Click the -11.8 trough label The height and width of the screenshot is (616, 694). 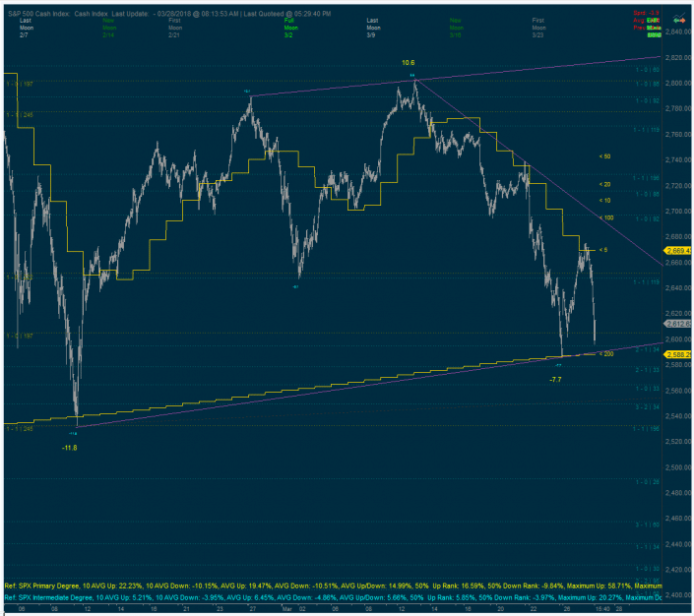[x=70, y=448]
